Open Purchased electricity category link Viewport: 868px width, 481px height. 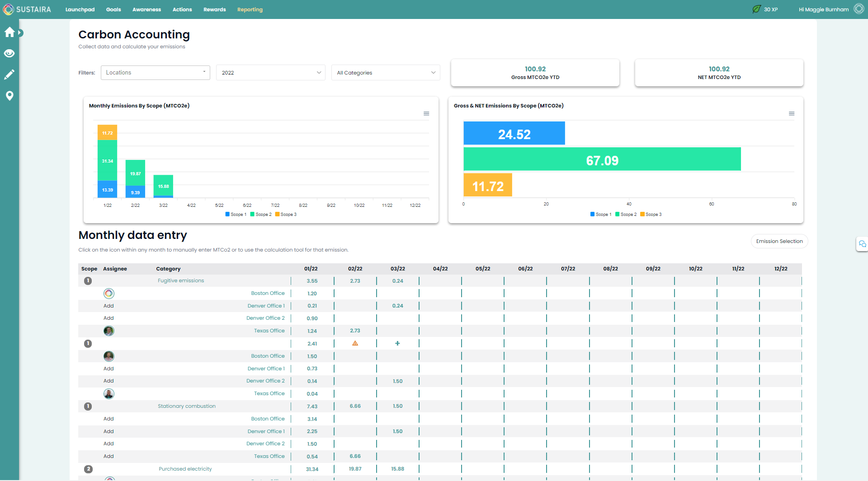tap(185, 469)
